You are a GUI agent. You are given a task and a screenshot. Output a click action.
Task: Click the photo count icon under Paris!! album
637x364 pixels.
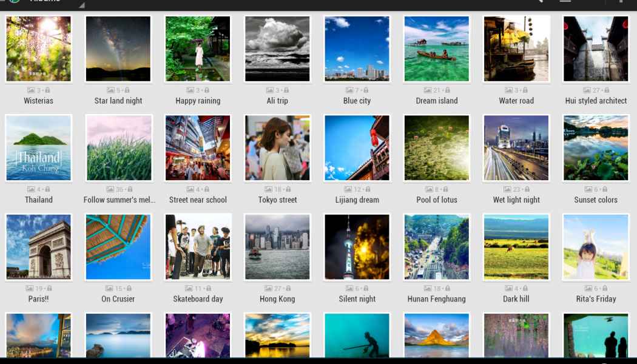pos(29,289)
